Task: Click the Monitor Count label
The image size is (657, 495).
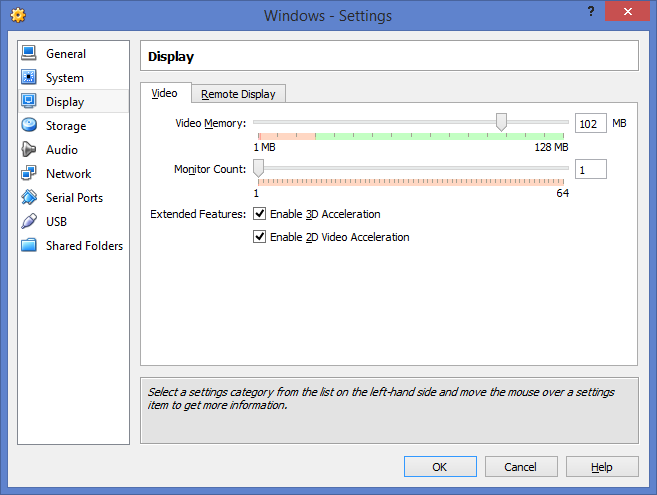Action: pos(210,169)
